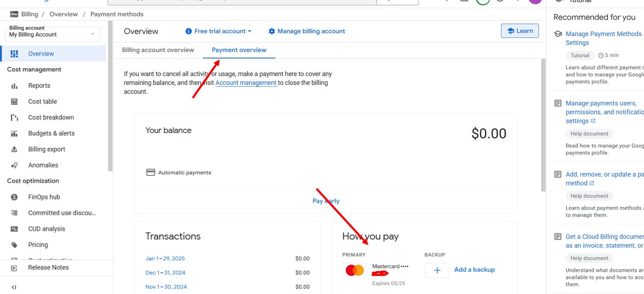Open the Get a Cloud Billing document link

[604, 241]
